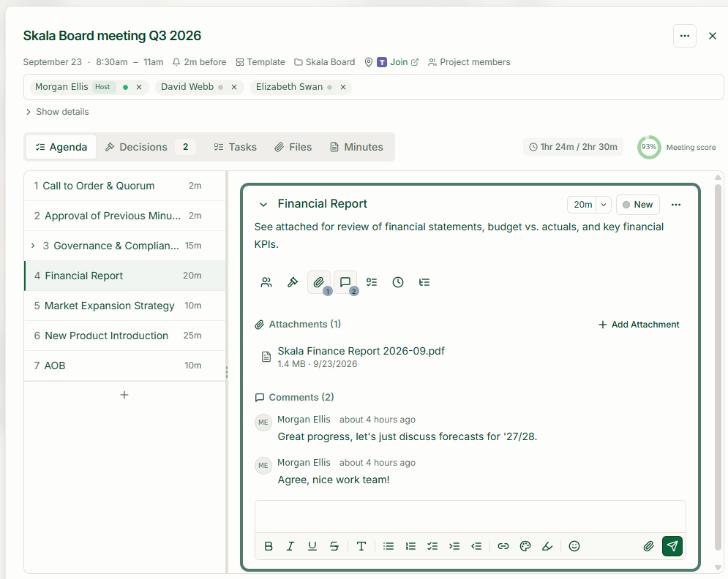The image size is (728, 579).
Task: Click the tasks checklist icon
Action: coord(372,282)
